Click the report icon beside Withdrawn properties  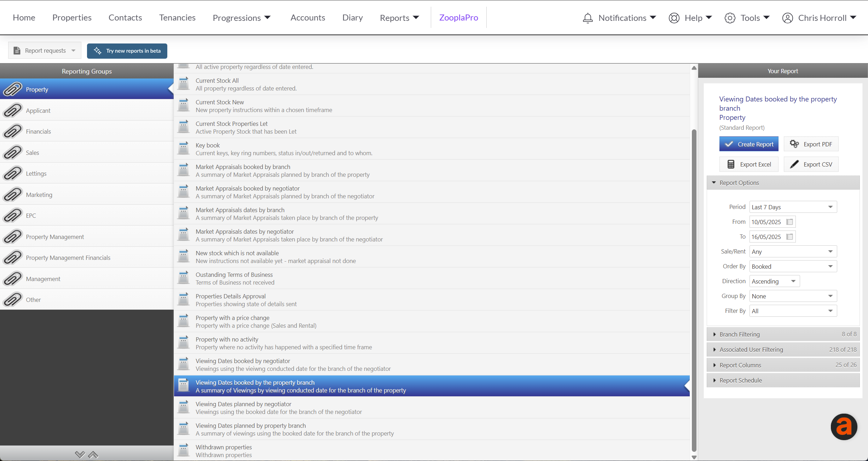[184, 450]
